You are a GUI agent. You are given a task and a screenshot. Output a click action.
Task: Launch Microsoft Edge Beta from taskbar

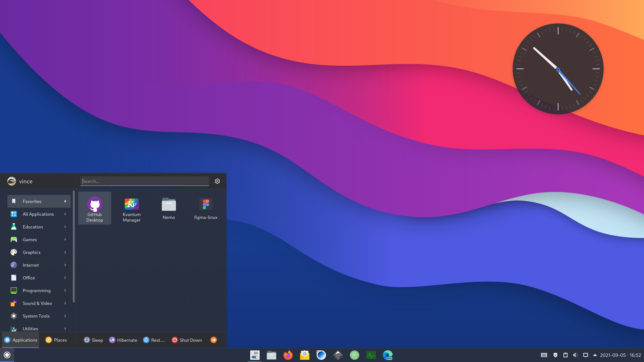[x=388, y=355]
